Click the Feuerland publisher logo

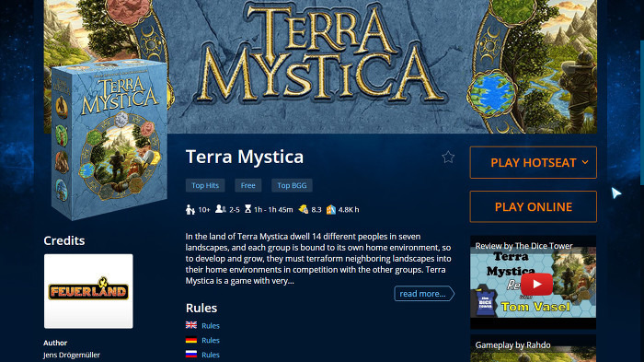point(88,291)
